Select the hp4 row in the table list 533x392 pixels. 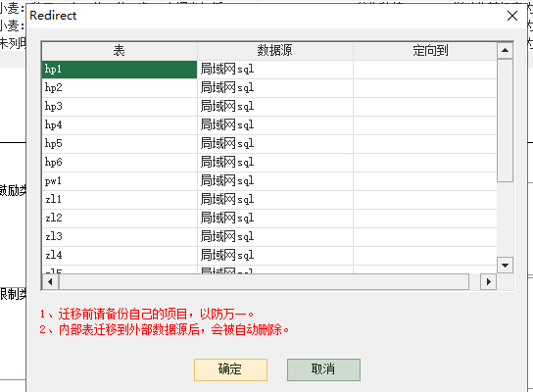pos(120,125)
